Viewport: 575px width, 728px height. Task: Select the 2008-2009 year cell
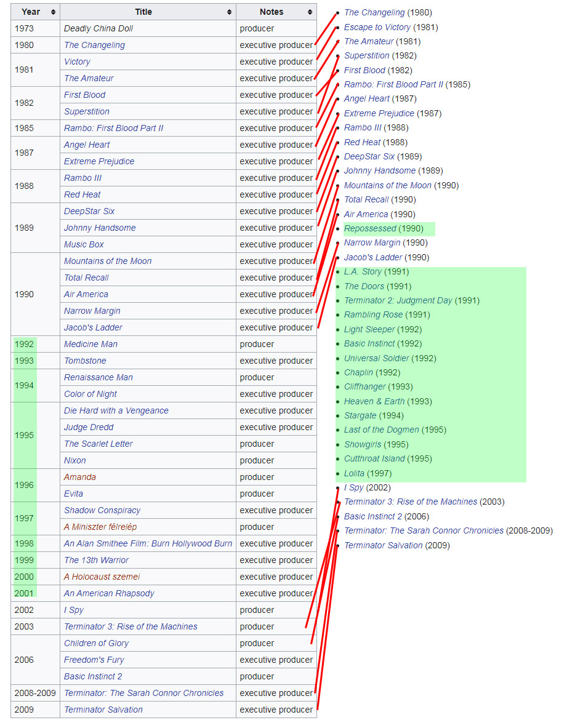pos(35,693)
